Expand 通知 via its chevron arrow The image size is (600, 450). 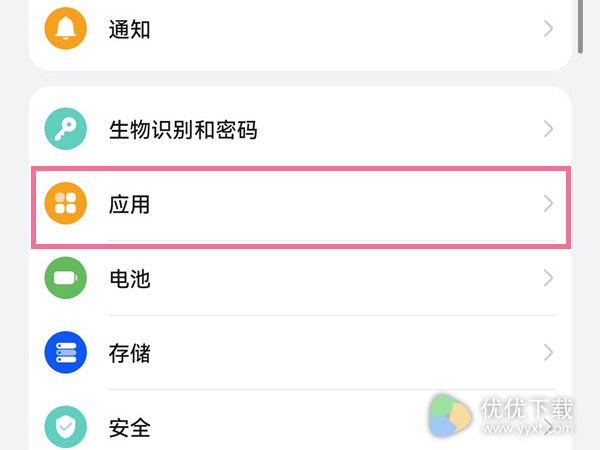point(548,29)
